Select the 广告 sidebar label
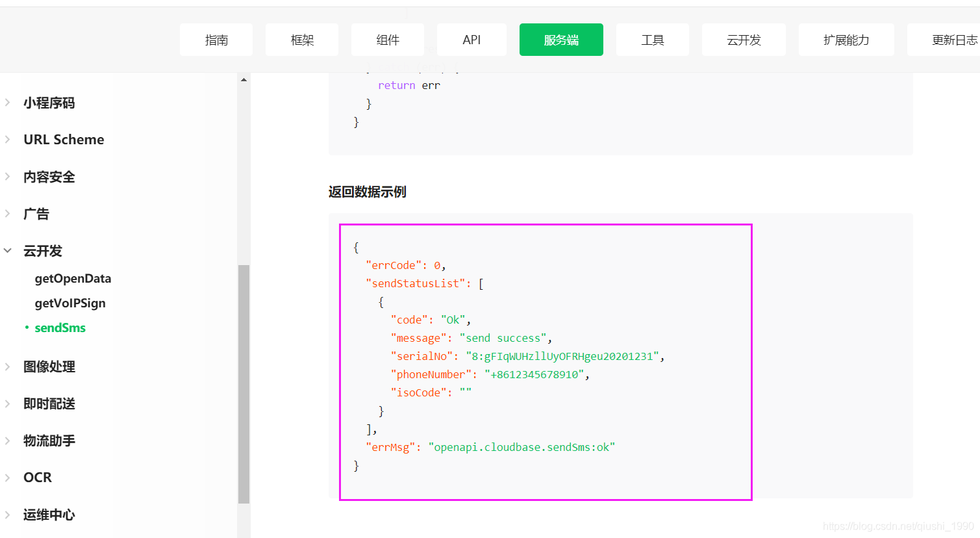The width and height of the screenshot is (980, 538). point(36,214)
